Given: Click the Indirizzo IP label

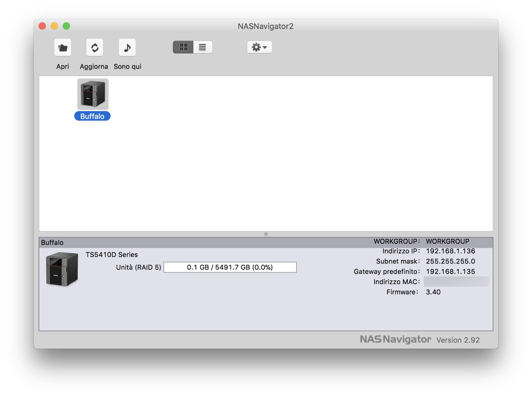Looking at the screenshot, I should [x=401, y=251].
